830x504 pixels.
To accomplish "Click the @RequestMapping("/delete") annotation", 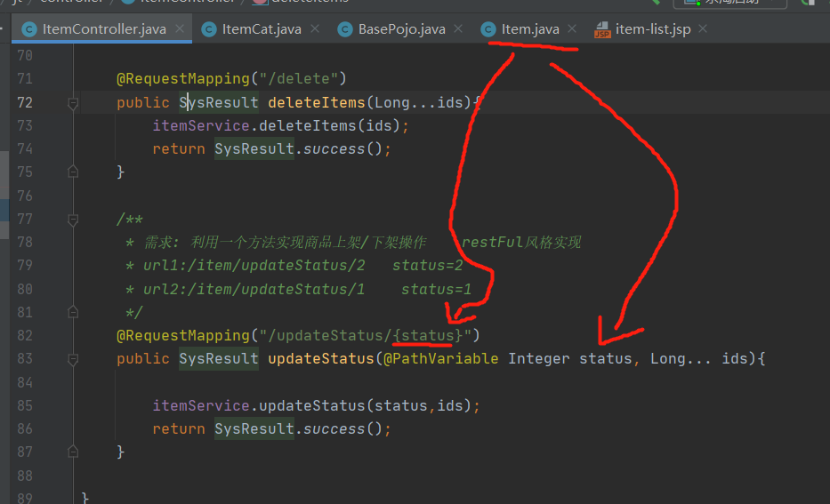I will click(x=231, y=79).
